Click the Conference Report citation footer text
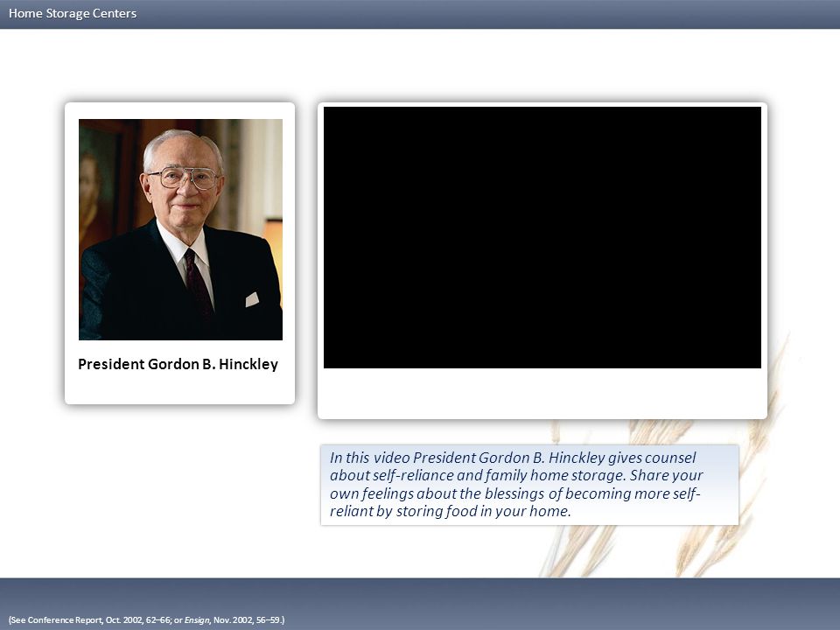Viewport: 840px width, 630px height. [x=146, y=619]
